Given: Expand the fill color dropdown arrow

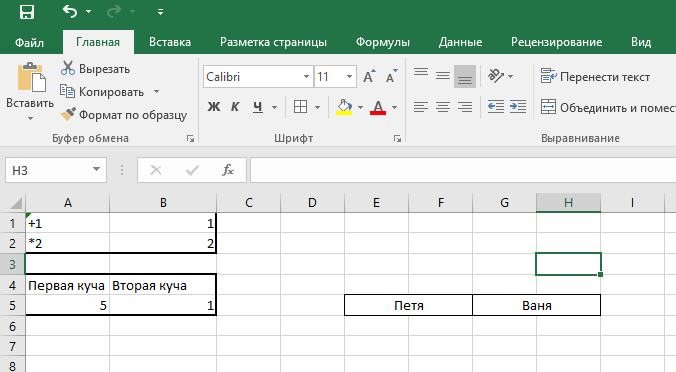Looking at the screenshot, I should [360, 107].
